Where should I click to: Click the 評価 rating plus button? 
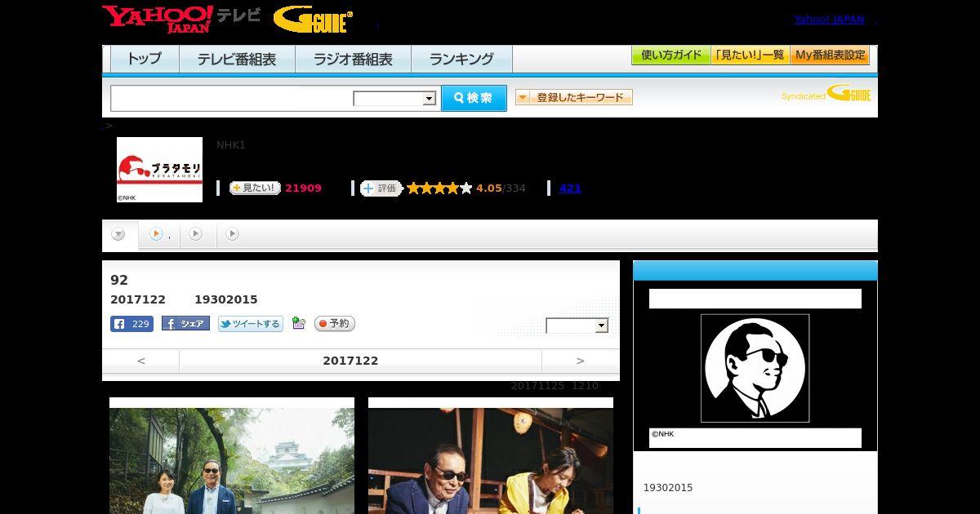[x=381, y=188]
